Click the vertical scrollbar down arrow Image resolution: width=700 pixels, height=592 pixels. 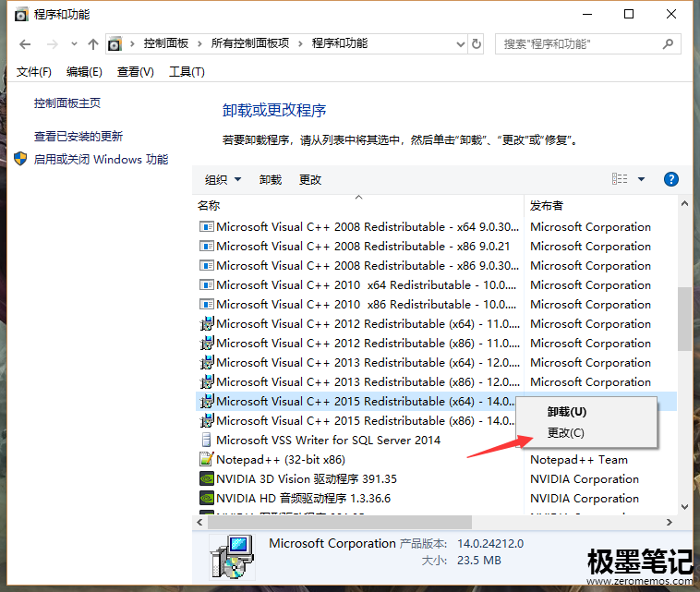[684, 507]
